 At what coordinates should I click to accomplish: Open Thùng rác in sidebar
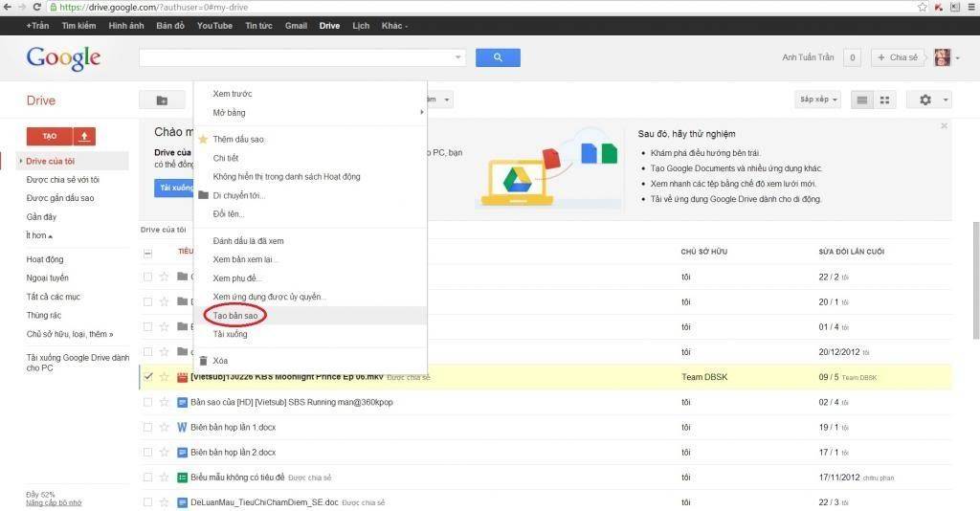44,316
